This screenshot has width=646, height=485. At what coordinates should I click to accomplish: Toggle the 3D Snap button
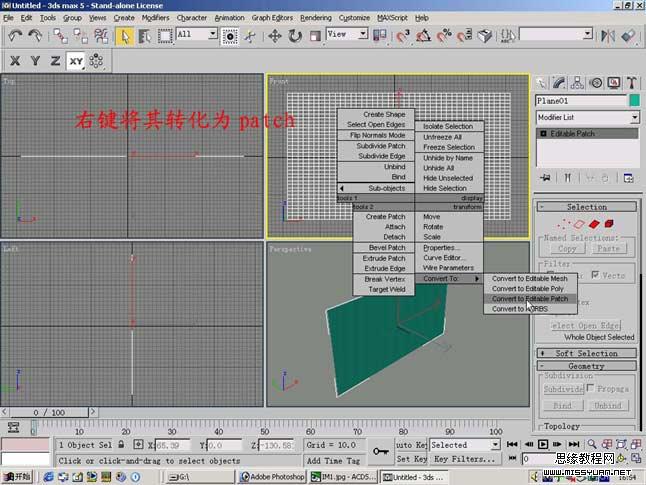(x=403, y=36)
